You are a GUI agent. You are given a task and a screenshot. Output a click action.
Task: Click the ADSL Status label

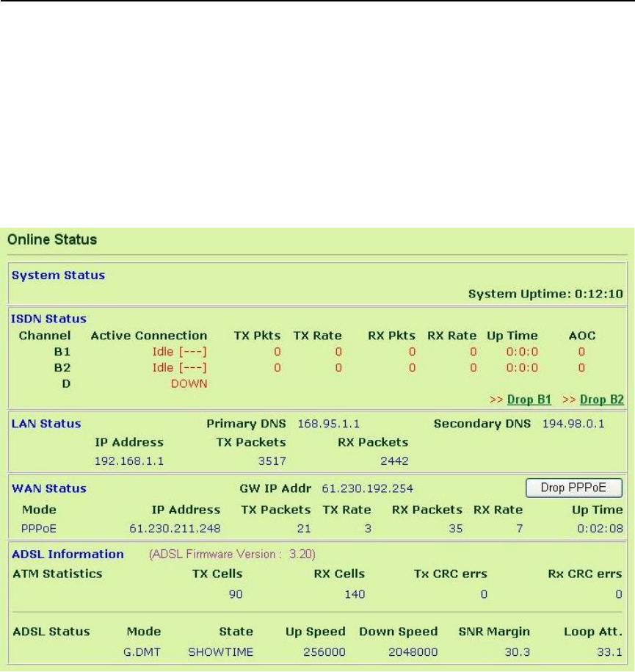pyautogui.click(x=51, y=632)
